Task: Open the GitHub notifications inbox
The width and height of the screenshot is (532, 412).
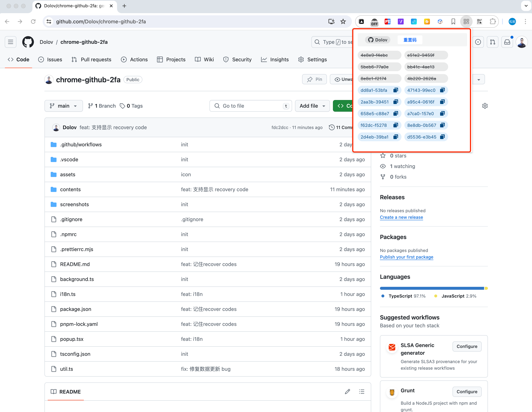Action: point(507,42)
